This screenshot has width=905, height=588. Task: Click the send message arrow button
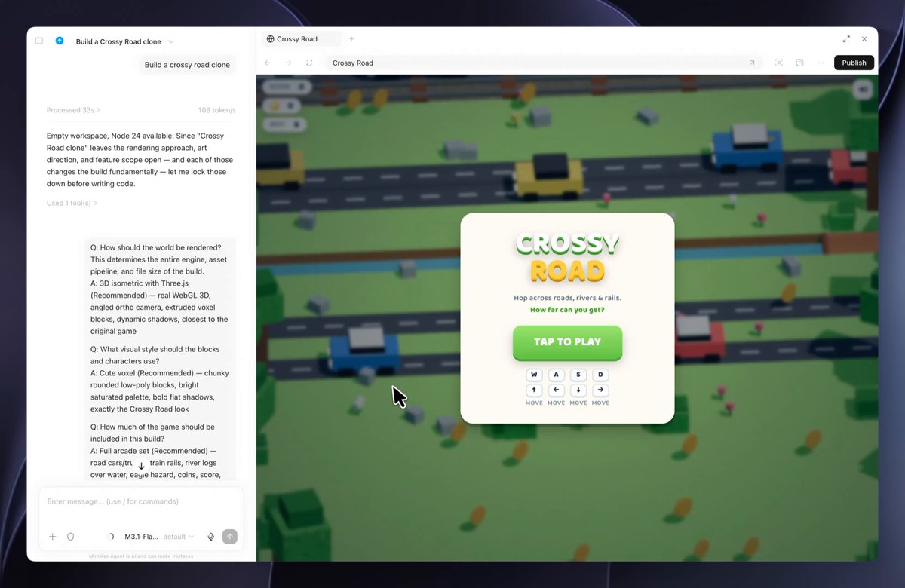[x=230, y=537]
